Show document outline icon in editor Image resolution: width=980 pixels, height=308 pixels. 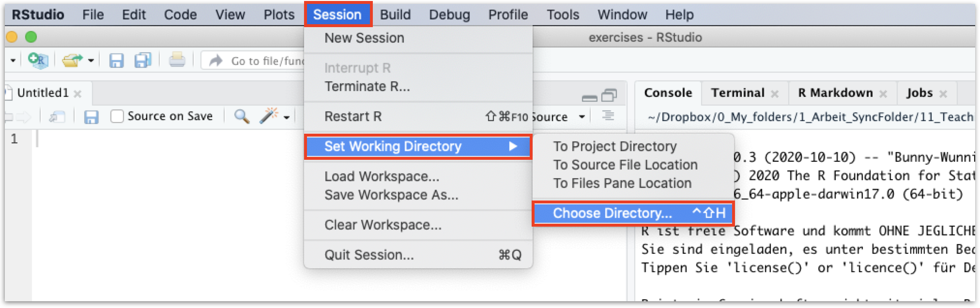tap(608, 116)
